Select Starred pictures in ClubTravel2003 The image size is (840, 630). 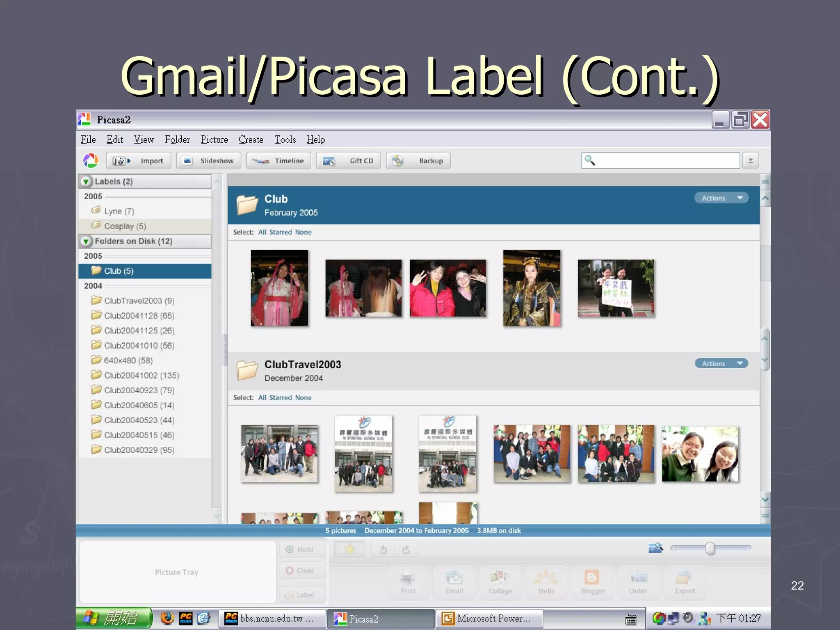coord(281,398)
